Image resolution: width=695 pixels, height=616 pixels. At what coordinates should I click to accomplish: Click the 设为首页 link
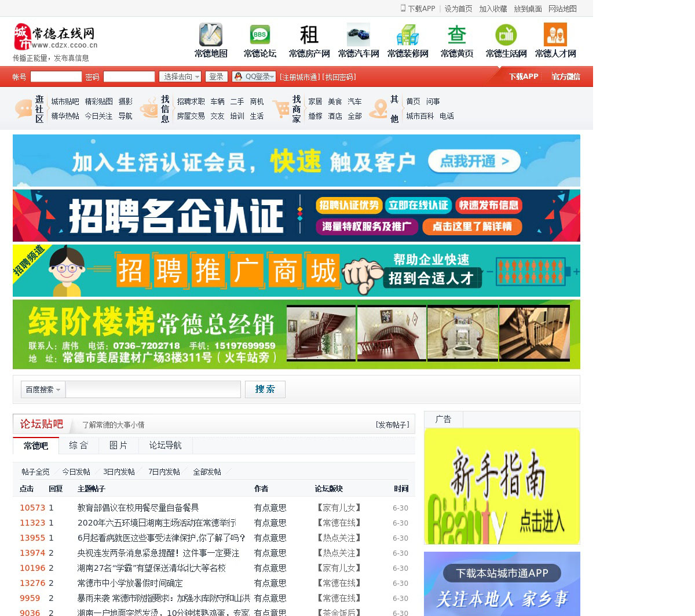point(458,9)
